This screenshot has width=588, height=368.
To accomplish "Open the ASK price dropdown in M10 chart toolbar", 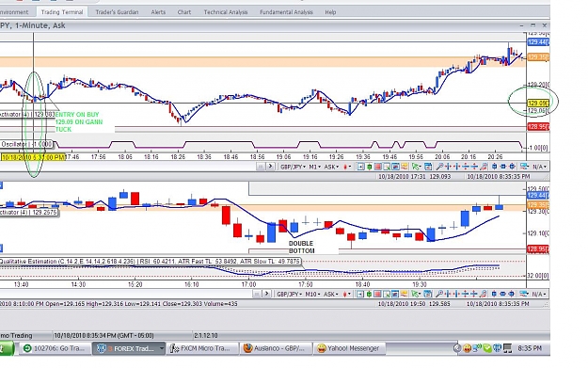I will [x=331, y=294].
